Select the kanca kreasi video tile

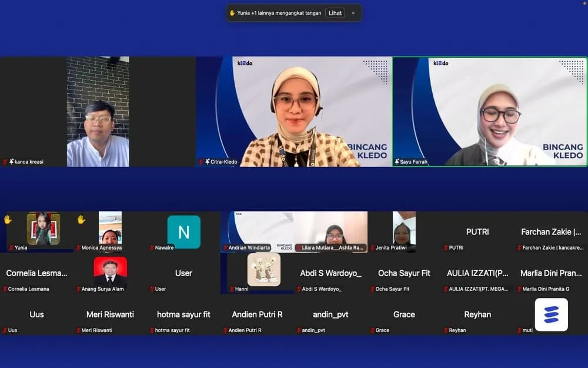point(98,111)
